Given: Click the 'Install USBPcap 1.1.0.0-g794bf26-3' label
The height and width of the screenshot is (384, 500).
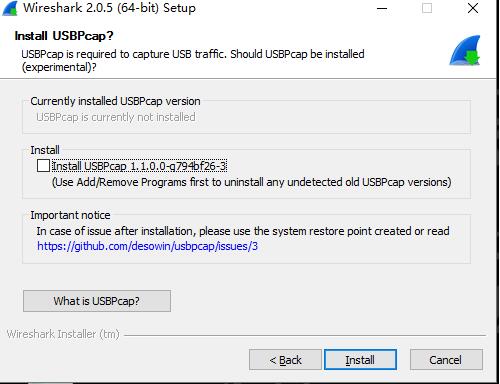Looking at the screenshot, I should click(x=139, y=166).
